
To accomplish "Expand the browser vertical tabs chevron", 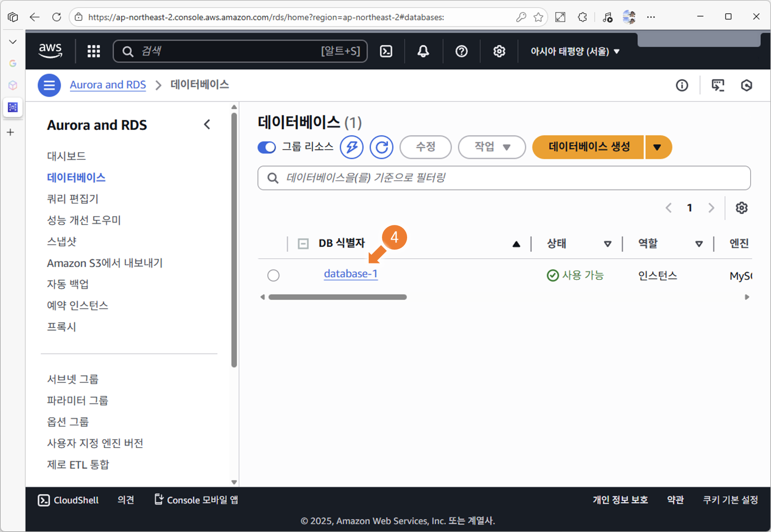I will coord(13,42).
